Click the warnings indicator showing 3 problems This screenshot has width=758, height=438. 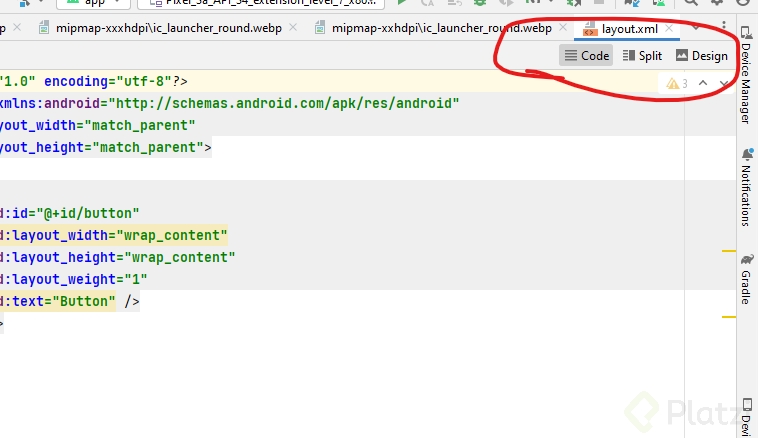coord(677,84)
